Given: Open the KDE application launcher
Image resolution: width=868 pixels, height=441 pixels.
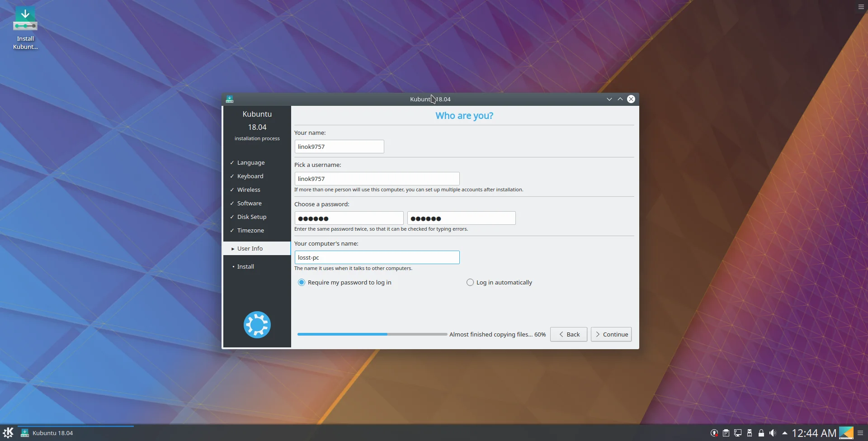Looking at the screenshot, I should (8, 433).
